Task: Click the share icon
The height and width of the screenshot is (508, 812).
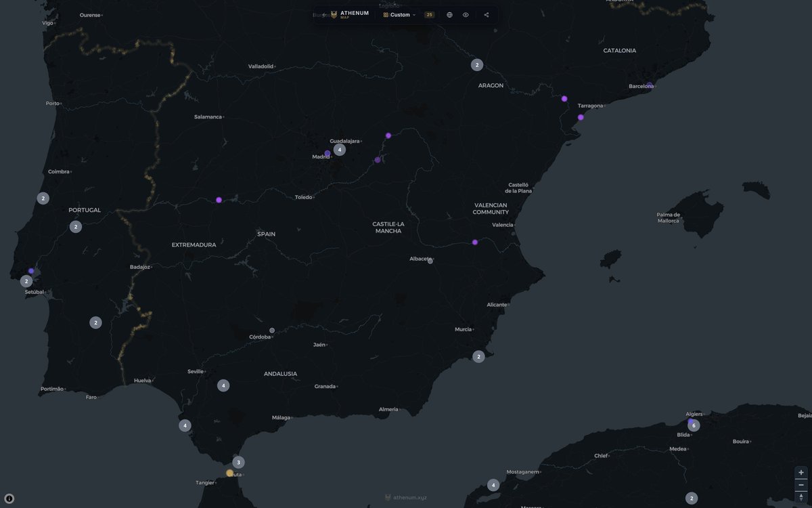Action: pos(487,14)
